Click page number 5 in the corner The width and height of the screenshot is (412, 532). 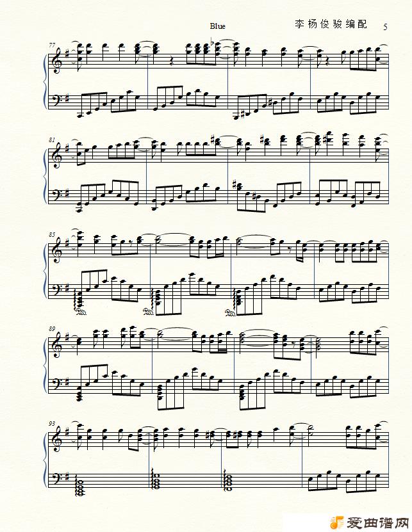point(385,27)
